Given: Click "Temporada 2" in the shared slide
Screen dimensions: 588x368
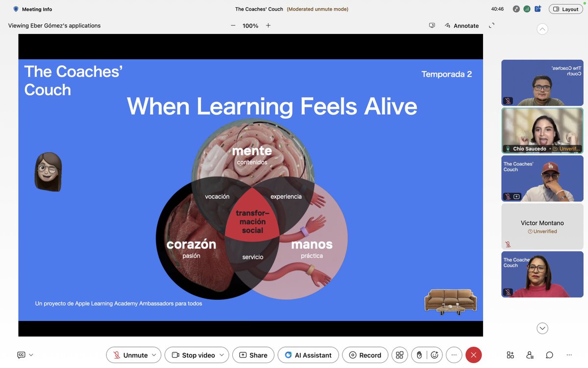Looking at the screenshot, I should [447, 74].
